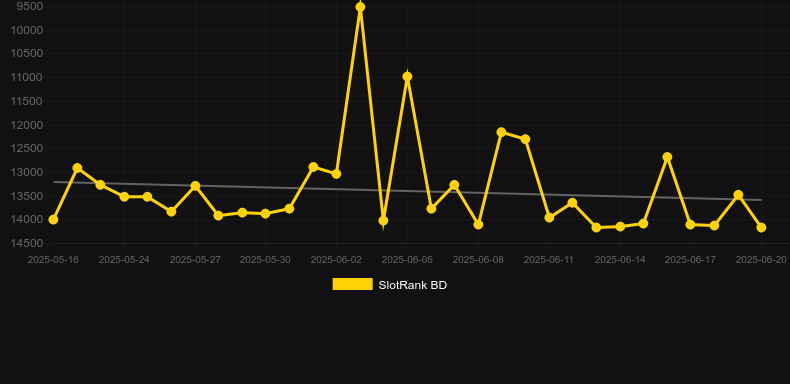Click the 2025-06-08 x-axis date label
The image size is (790, 384).
pyautogui.click(x=478, y=260)
